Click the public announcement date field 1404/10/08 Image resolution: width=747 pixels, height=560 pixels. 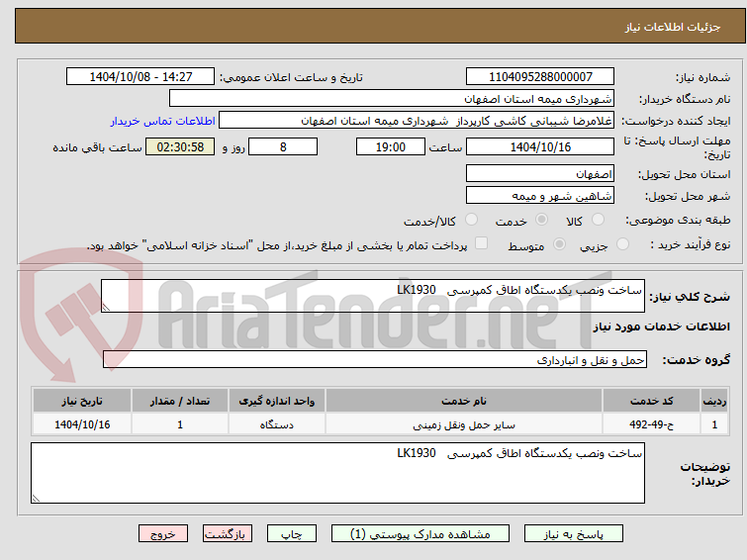coord(140,77)
